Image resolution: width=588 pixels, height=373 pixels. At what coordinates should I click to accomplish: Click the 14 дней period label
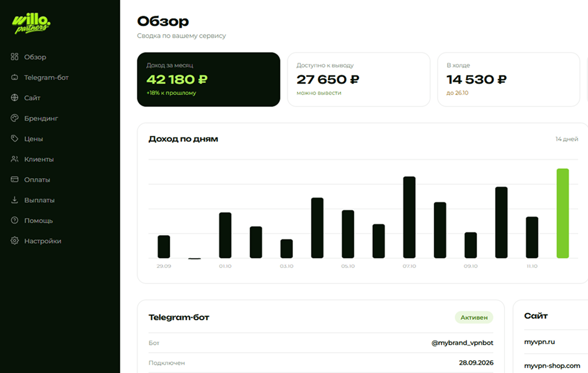(x=567, y=139)
